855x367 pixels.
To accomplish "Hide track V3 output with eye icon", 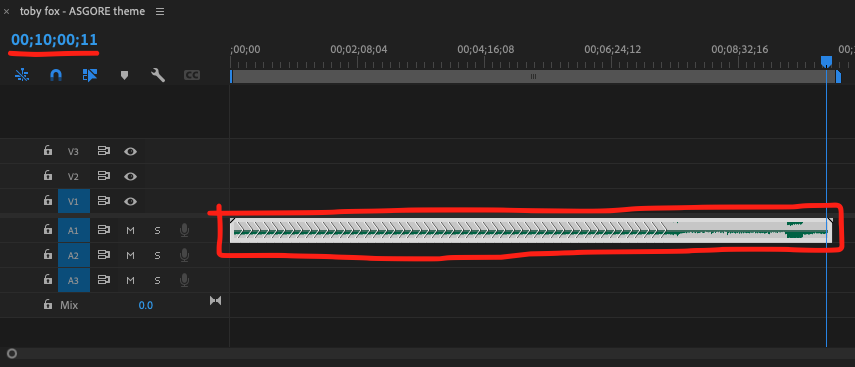I will 130,152.
